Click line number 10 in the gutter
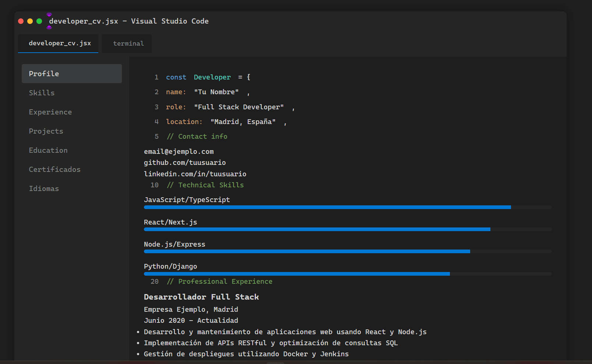This screenshot has width=592, height=364. click(x=155, y=185)
